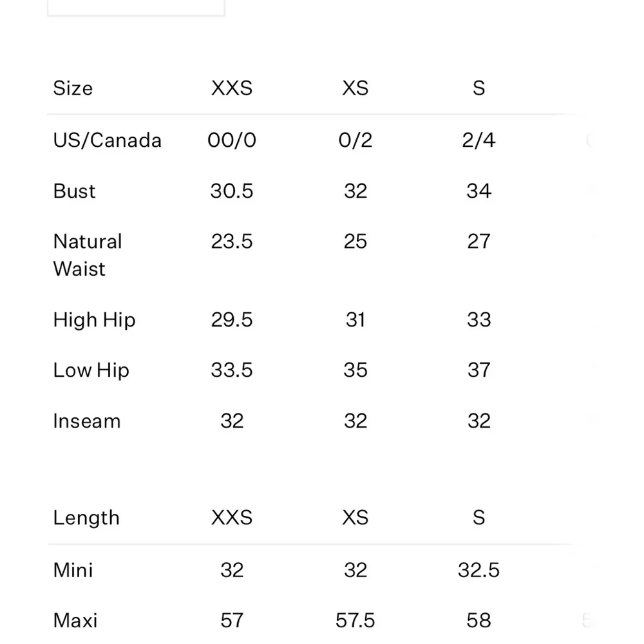Click the Length table header label
The image size is (644, 644).
[x=86, y=518]
